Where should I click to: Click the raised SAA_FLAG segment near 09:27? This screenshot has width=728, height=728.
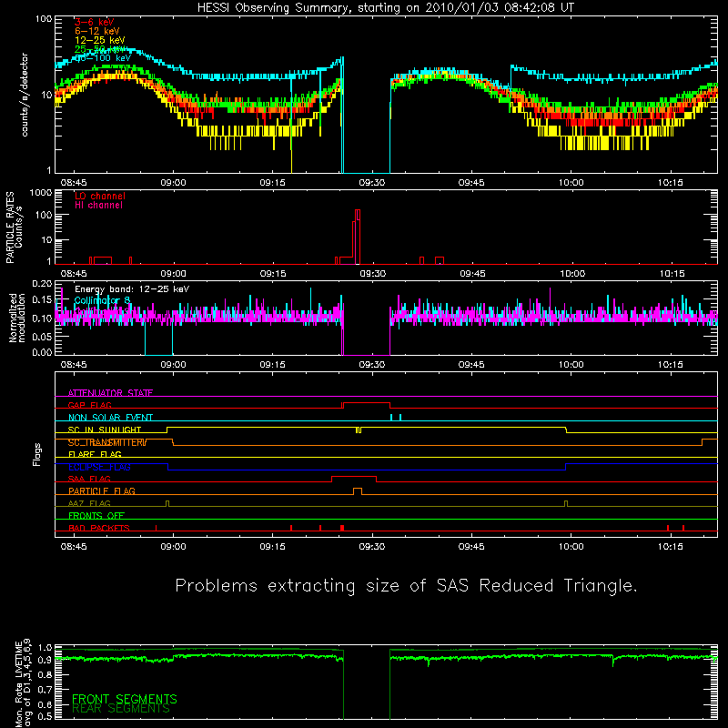(x=354, y=477)
